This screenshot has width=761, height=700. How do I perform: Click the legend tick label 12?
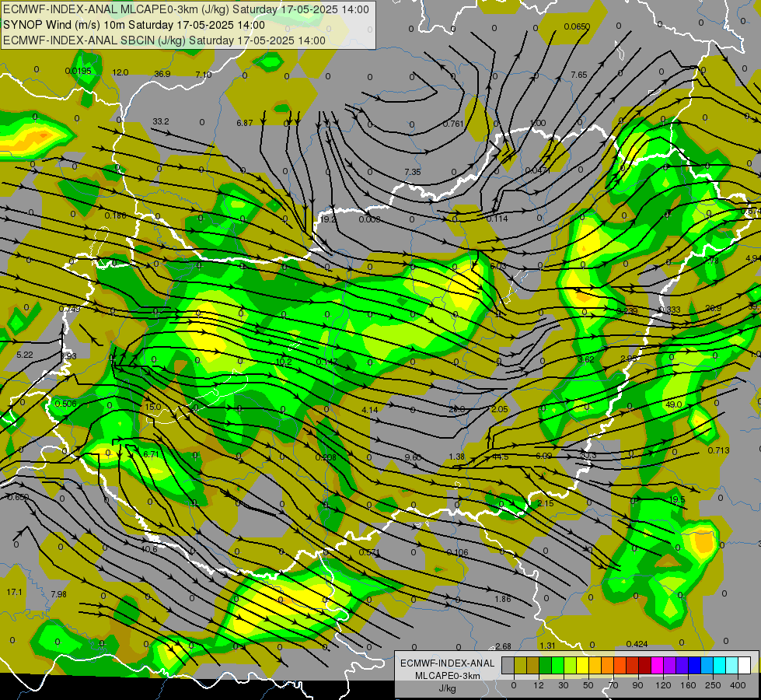(539, 685)
